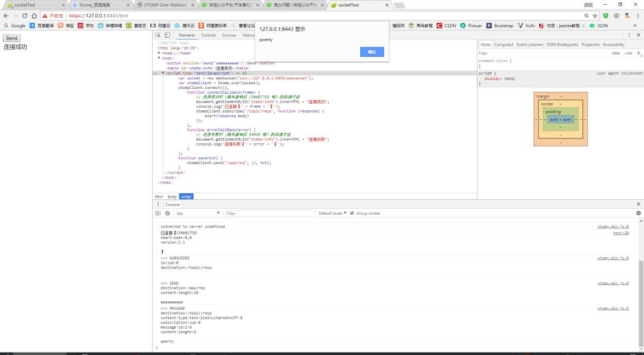Open the top JavaScript context dropdown
The image size is (644, 355).
click(x=198, y=213)
